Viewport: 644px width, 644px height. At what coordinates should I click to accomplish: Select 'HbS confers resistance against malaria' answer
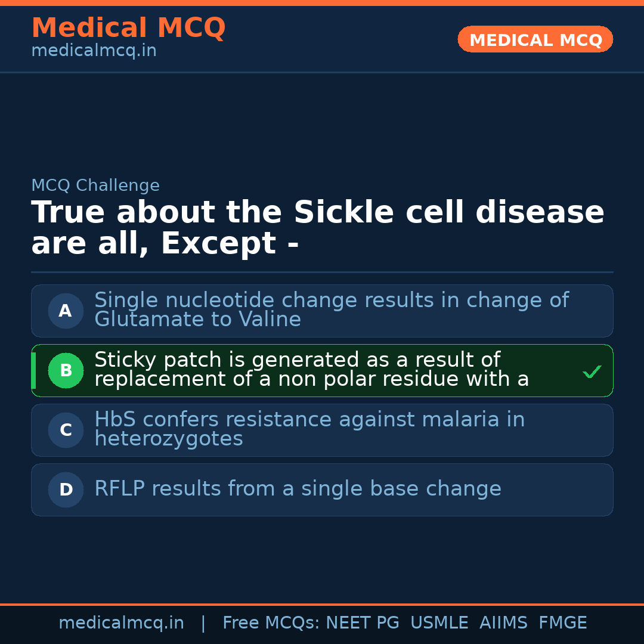pyautogui.click(x=309, y=420)
